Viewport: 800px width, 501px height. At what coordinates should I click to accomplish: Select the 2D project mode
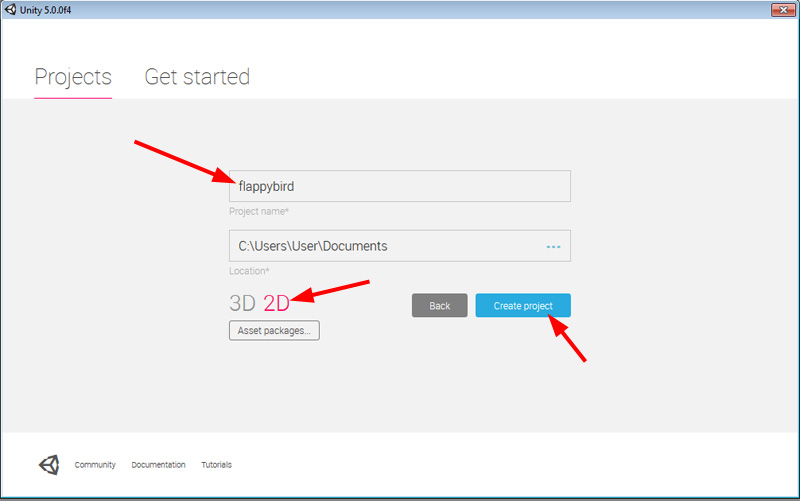276,305
